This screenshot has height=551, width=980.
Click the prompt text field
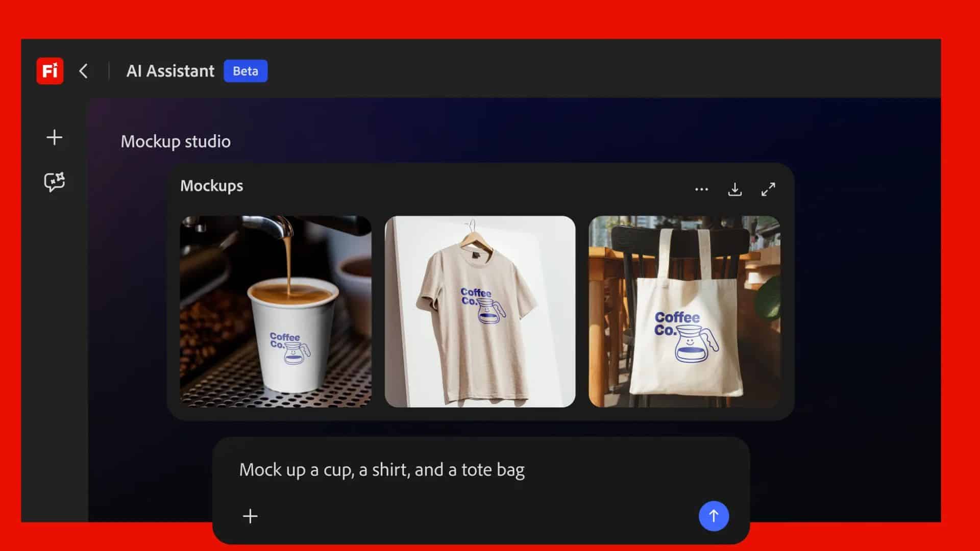point(382,470)
